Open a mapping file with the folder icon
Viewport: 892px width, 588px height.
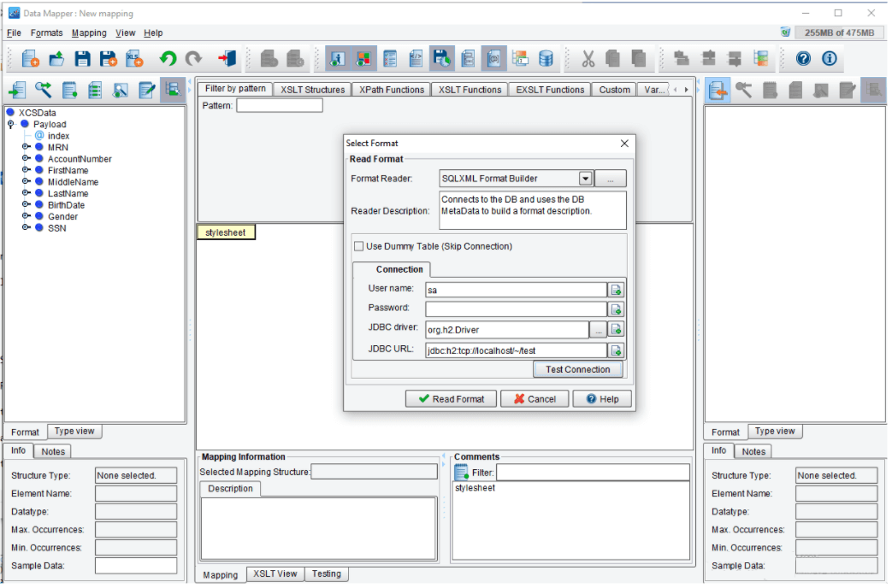pos(57,59)
